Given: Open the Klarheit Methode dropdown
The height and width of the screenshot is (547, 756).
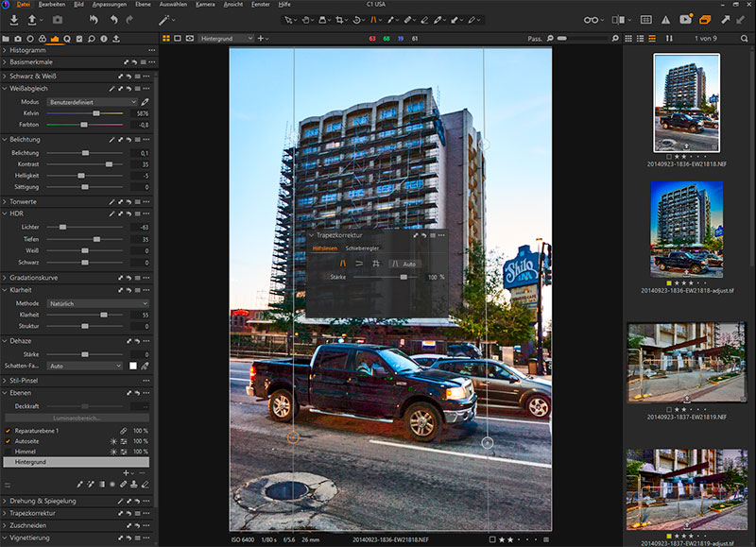Looking at the screenshot, I should [98, 303].
